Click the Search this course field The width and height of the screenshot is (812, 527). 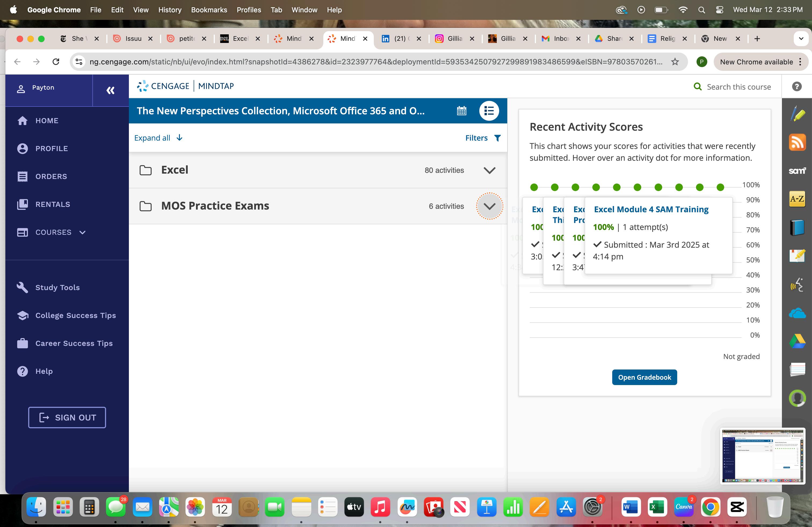[738, 87]
